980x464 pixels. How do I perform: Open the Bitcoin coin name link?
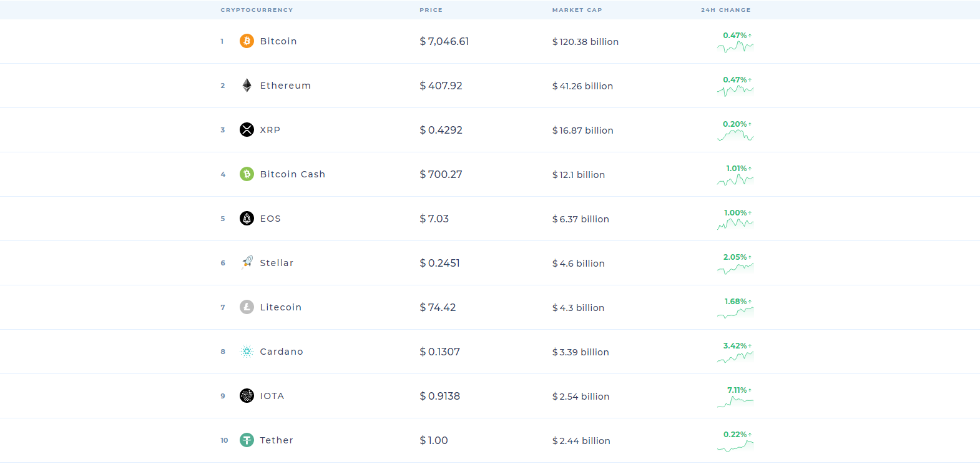278,41
